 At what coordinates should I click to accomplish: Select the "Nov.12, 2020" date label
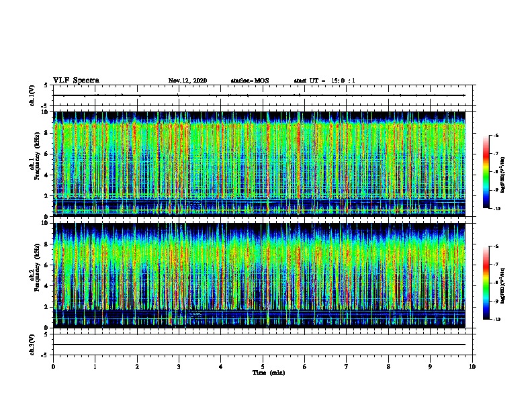coord(187,81)
